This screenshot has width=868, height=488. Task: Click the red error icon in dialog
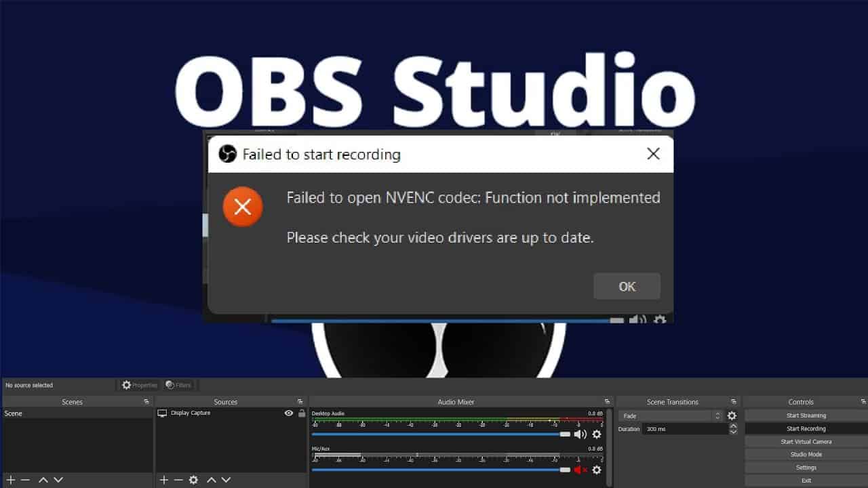(243, 207)
